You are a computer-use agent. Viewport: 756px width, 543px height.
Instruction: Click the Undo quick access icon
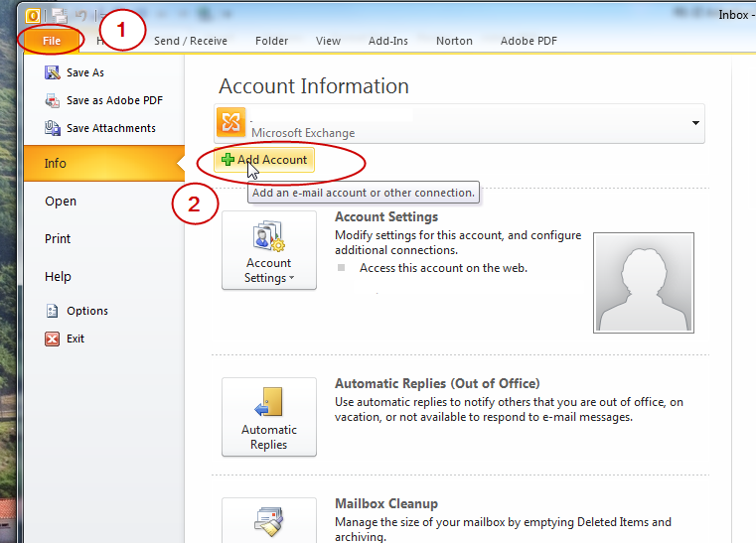point(81,16)
